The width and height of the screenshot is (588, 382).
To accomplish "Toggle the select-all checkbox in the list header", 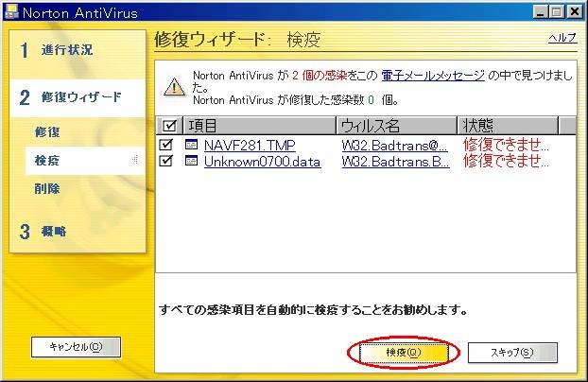I will [169, 126].
